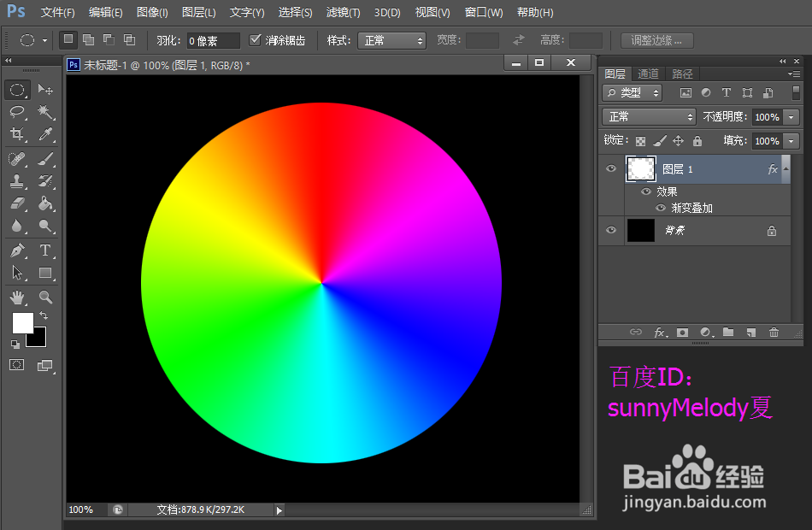Select the Healing Brush tool
The width and height of the screenshot is (812, 530).
(x=17, y=158)
